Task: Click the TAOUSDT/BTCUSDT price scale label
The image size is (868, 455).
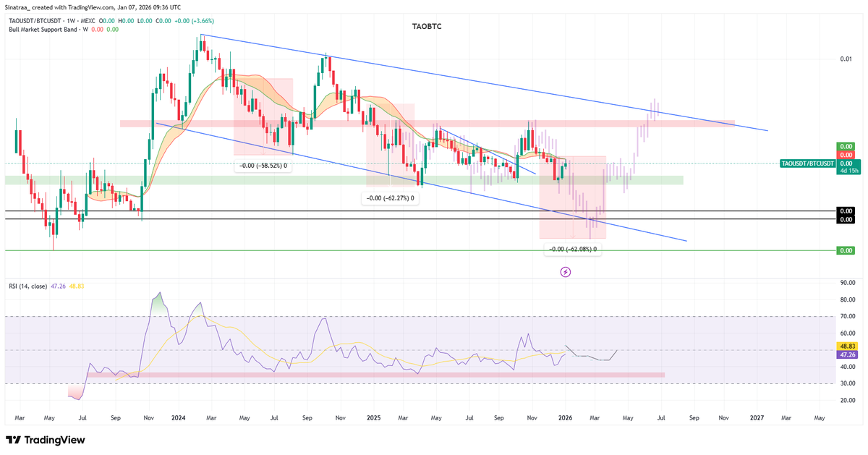Action: [807, 164]
